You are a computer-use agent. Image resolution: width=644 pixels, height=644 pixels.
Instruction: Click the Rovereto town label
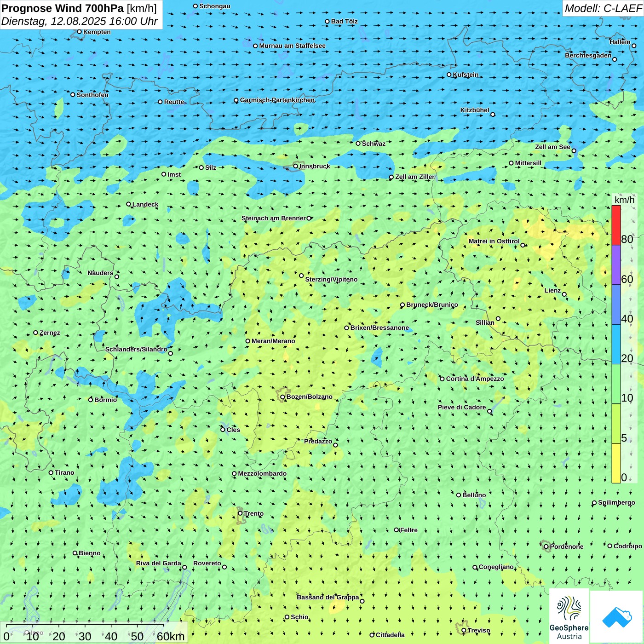pyautogui.click(x=207, y=563)
